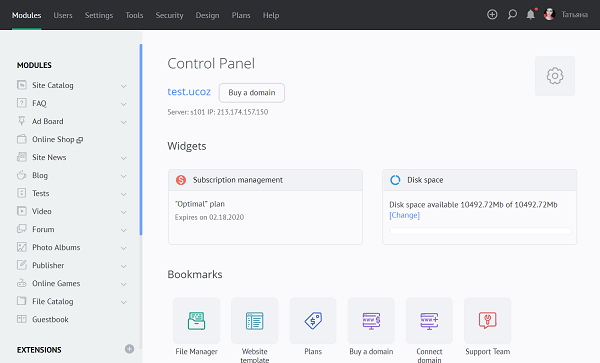Open the user avatar profile picture
600x363 pixels.
coord(549,15)
